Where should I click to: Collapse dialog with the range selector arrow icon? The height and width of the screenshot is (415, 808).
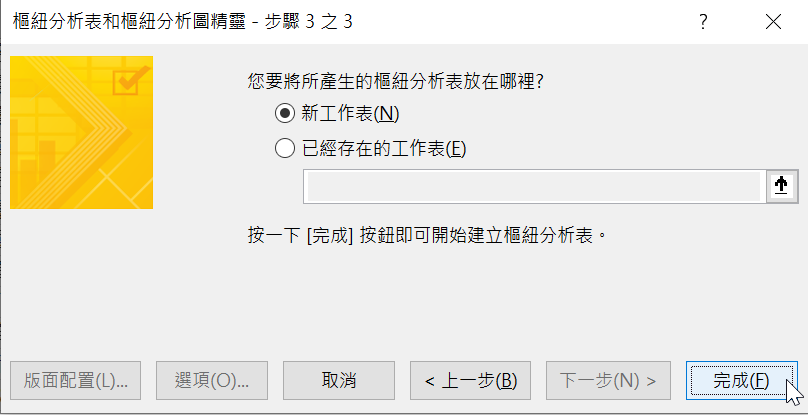click(782, 186)
